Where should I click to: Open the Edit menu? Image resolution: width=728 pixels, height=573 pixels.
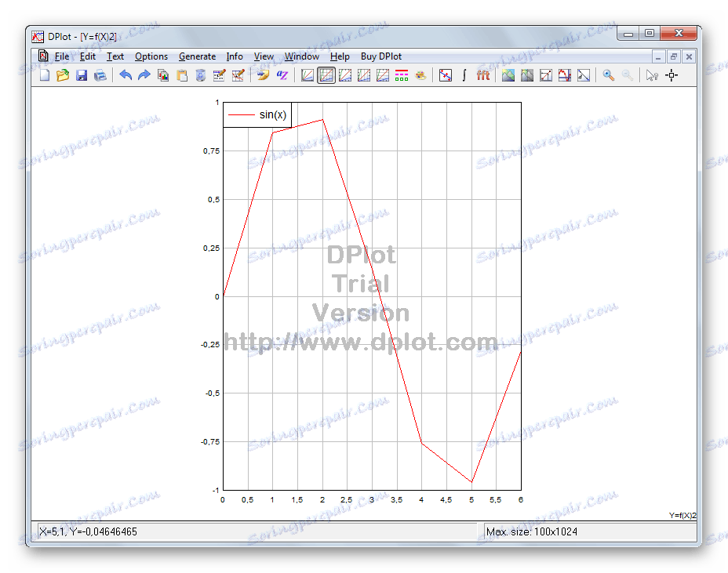(x=88, y=56)
